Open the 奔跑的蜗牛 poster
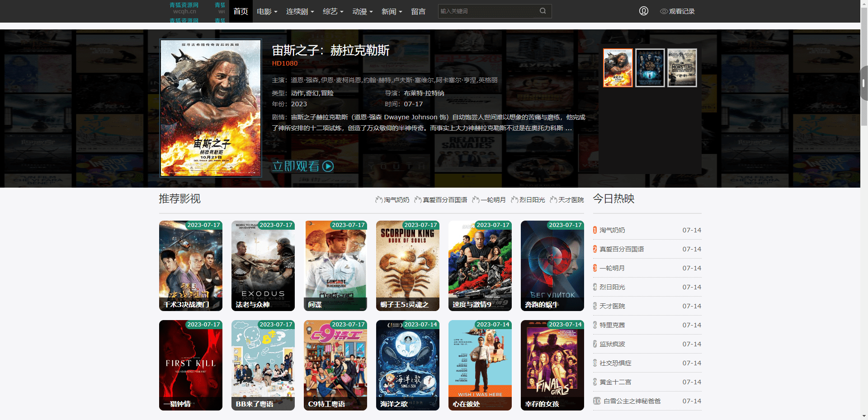The height and width of the screenshot is (420, 868). click(552, 266)
